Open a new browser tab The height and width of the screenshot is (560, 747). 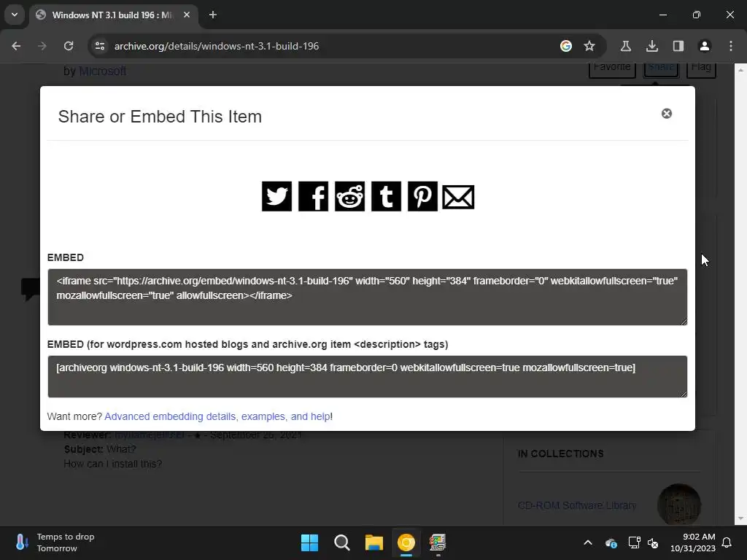click(x=213, y=15)
